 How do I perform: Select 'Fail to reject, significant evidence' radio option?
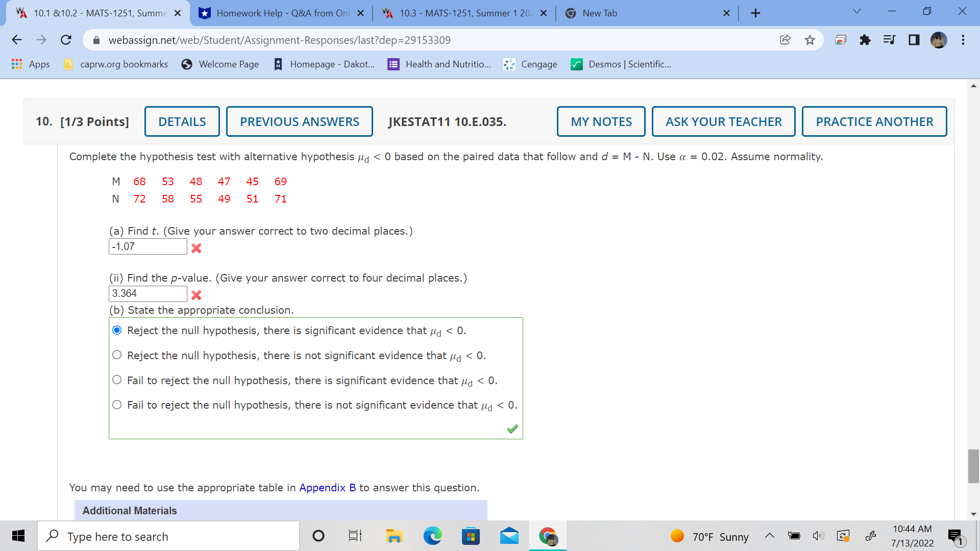117,380
